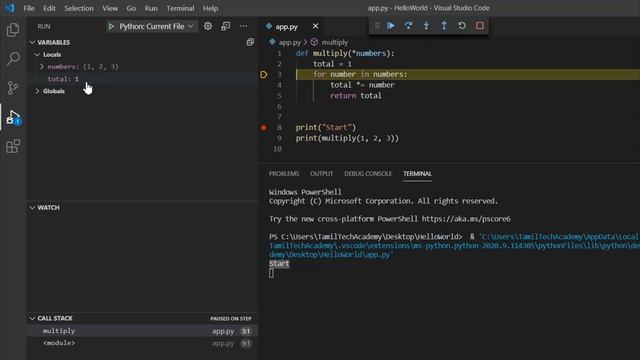Click 'total *= number' code line
This screenshot has width=640, height=360.
pos(362,85)
